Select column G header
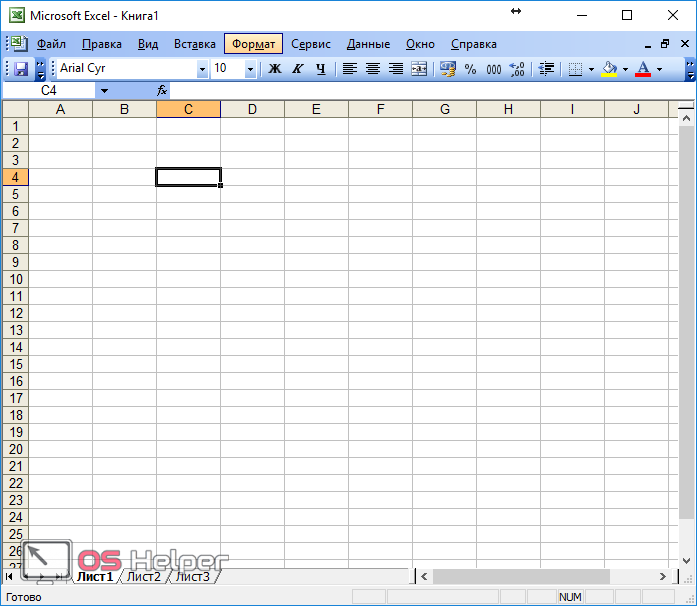This screenshot has height=606, width=697. click(x=445, y=109)
